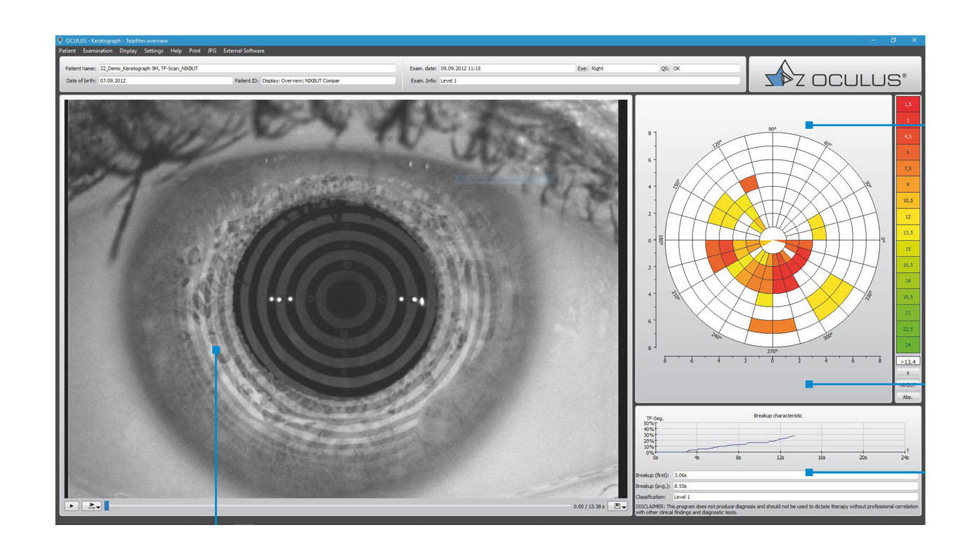Screen dimensions: 980x560
Task: Select the 6 color scale cell
Action: click(908, 153)
